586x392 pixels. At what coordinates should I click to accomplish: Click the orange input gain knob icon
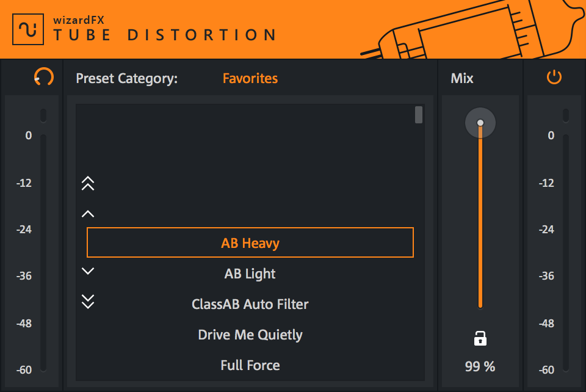[x=44, y=78]
